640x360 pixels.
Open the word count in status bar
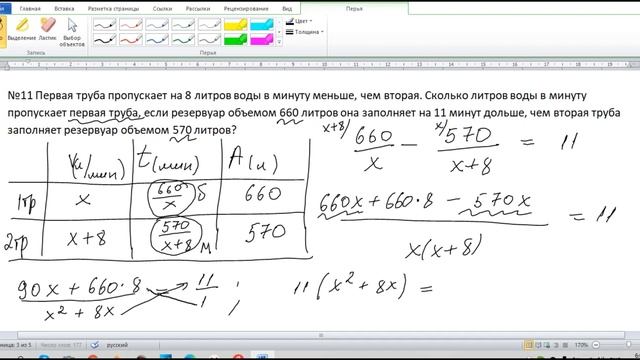(x=61, y=345)
